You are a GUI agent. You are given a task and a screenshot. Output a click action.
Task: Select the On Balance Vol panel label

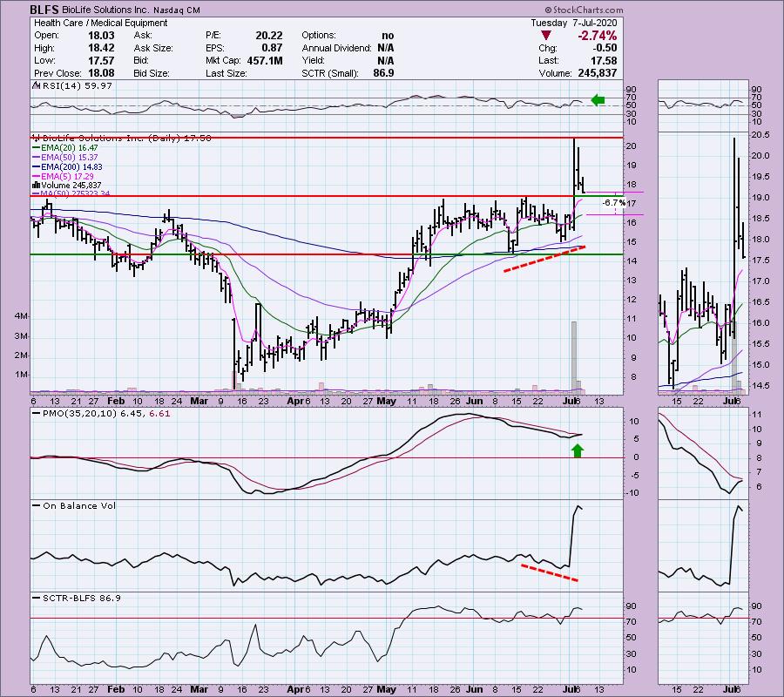(x=74, y=506)
